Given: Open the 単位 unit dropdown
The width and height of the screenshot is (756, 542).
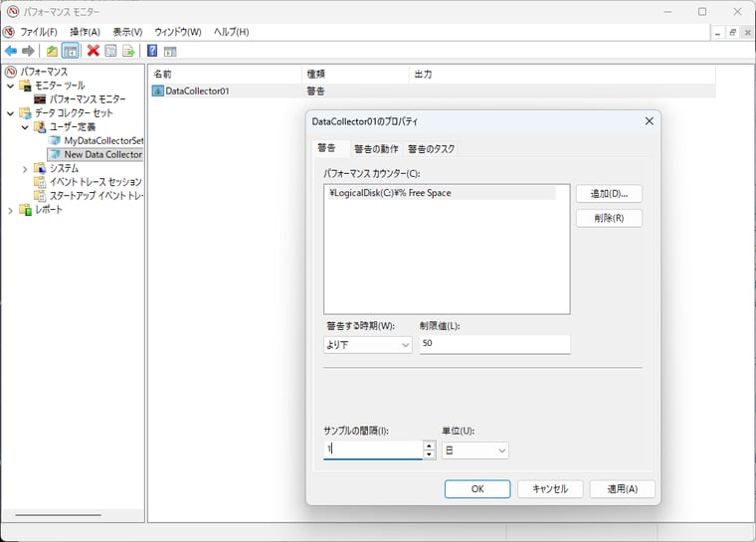Looking at the screenshot, I should click(474, 451).
